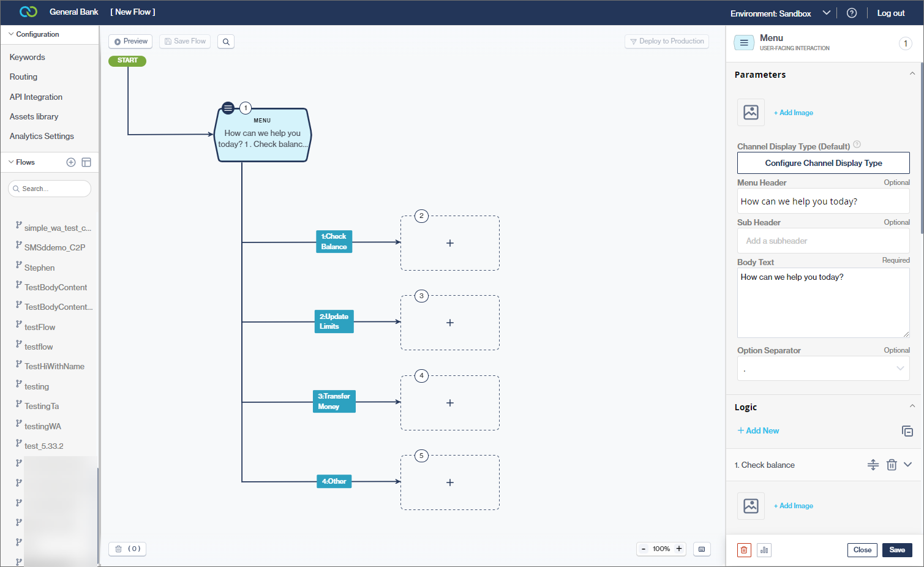The image size is (924, 567).
Task: Collapse the Check balance logic item chevron
Action: pyautogui.click(x=908, y=465)
